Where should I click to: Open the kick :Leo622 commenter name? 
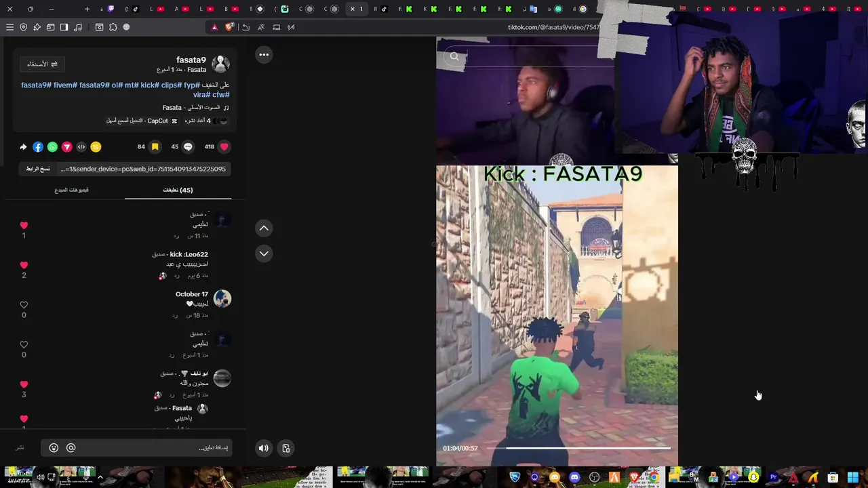pos(189,254)
